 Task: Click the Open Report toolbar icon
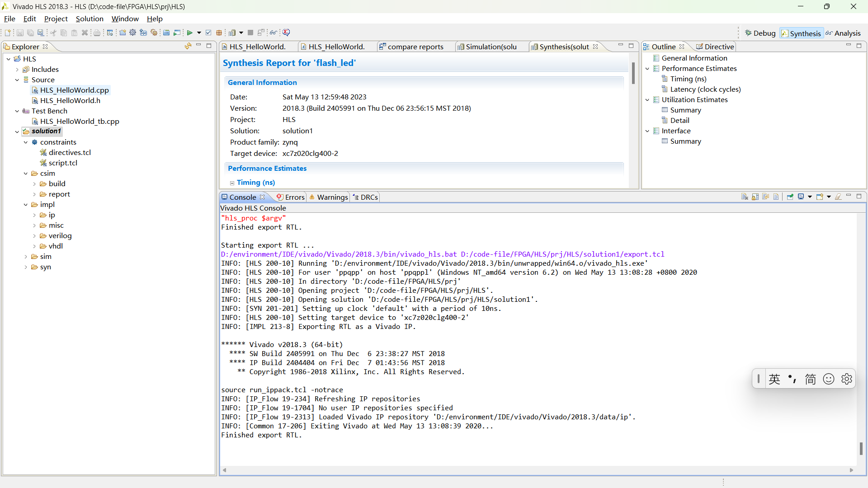(x=232, y=33)
